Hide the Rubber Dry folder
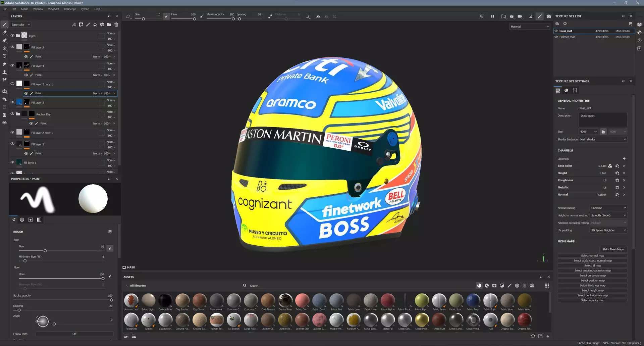644x346 pixels. click(x=12, y=114)
